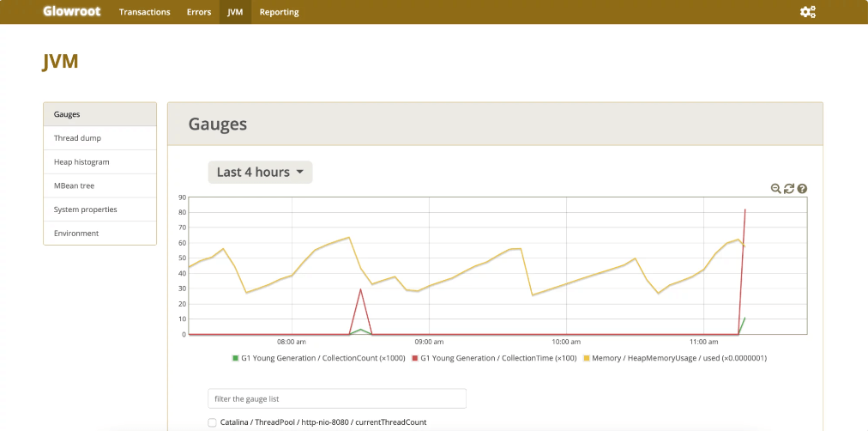Click the filter the gauge list field
This screenshot has height=431, width=868.
337,398
